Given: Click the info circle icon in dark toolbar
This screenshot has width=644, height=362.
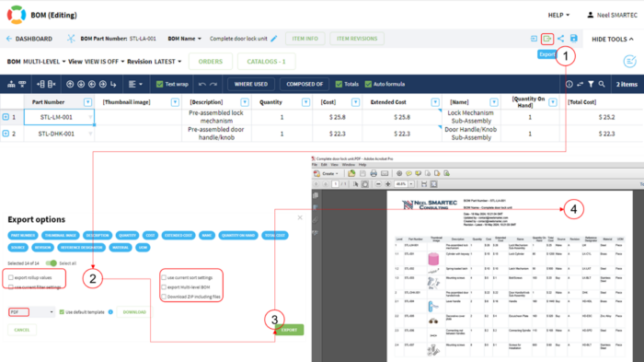Looking at the screenshot, I should [x=569, y=85].
